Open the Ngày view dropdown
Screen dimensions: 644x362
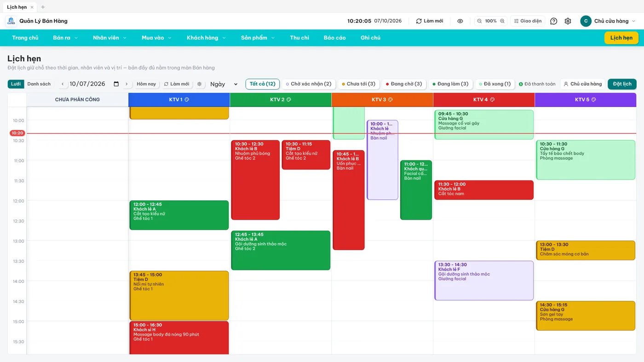click(x=224, y=84)
